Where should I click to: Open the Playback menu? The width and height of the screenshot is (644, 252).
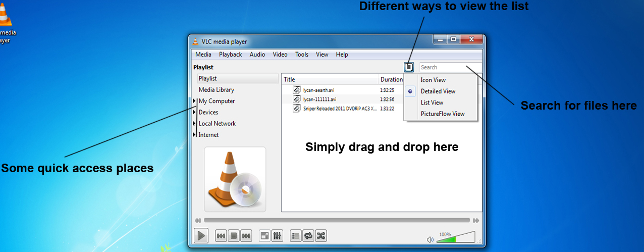230,55
